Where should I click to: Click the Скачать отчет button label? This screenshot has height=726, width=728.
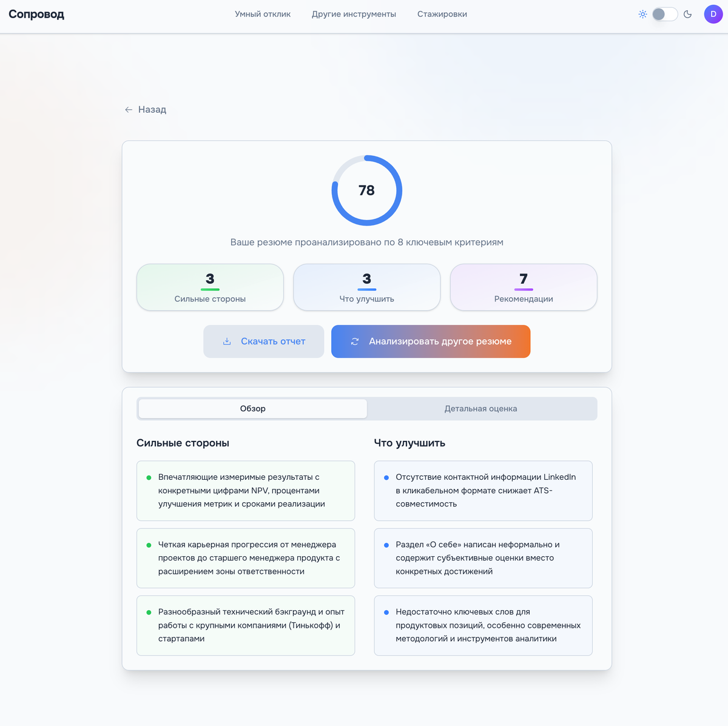coord(273,341)
